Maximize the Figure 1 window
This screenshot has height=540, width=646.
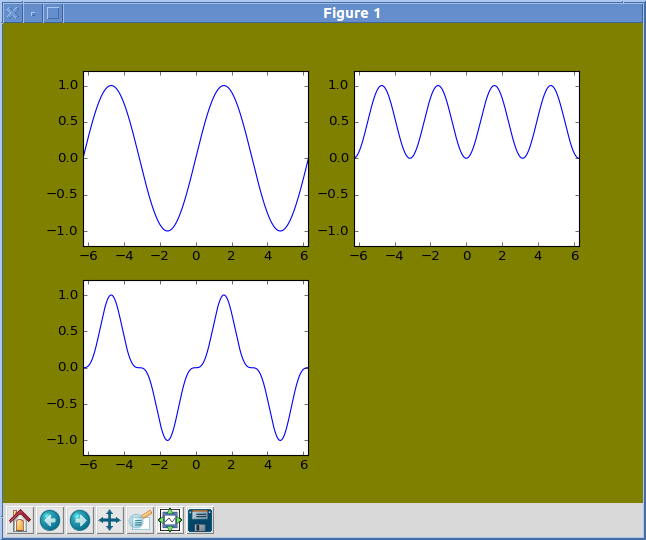54,13
